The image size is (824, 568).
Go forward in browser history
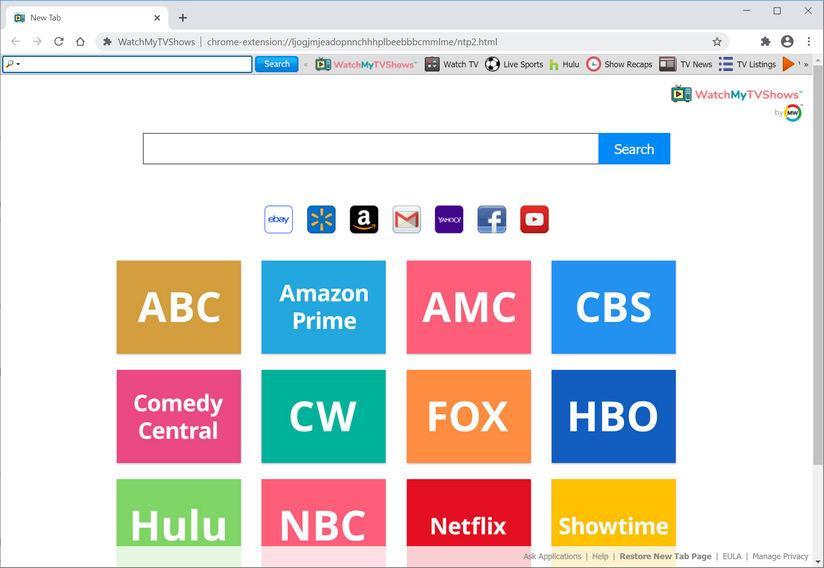pos(37,42)
